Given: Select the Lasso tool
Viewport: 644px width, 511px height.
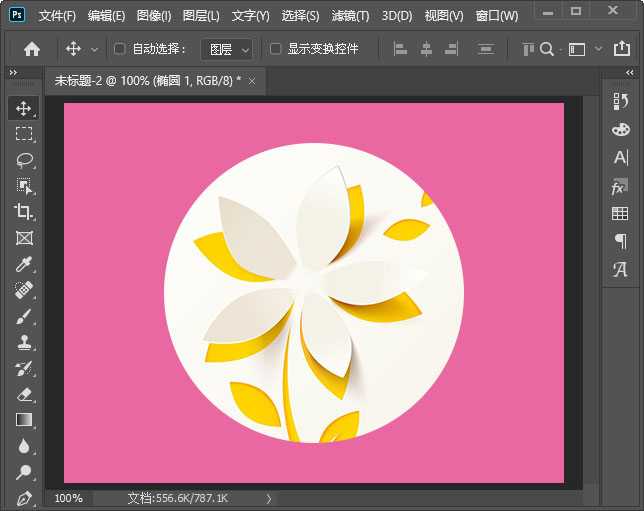Looking at the screenshot, I should [24, 160].
